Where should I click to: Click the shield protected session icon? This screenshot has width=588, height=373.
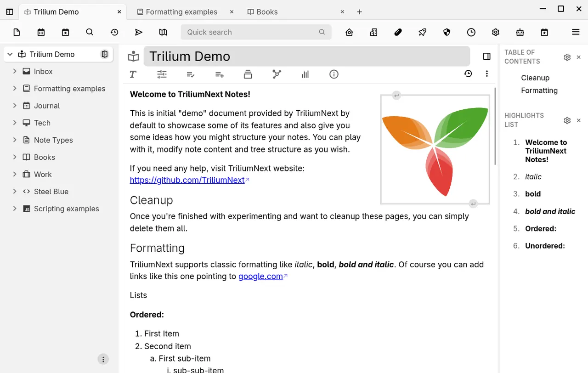point(447,32)
